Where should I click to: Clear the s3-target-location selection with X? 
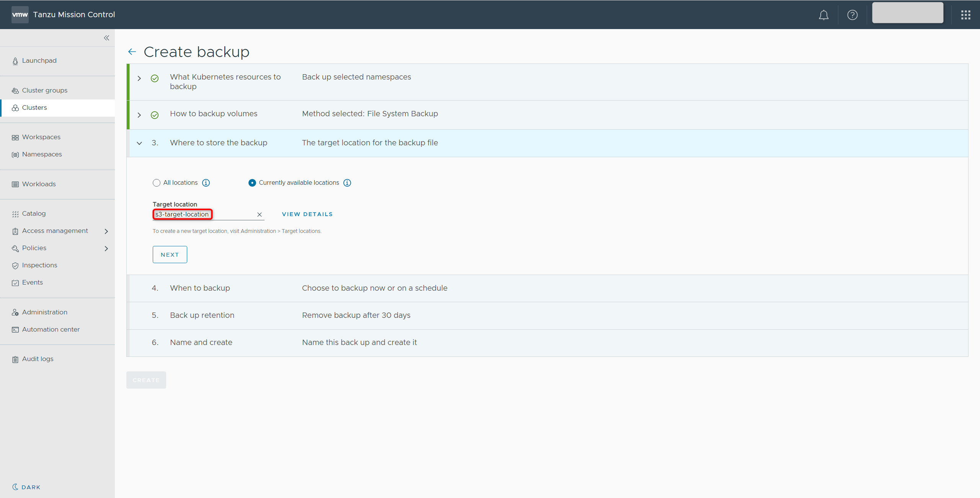(260, 215)
